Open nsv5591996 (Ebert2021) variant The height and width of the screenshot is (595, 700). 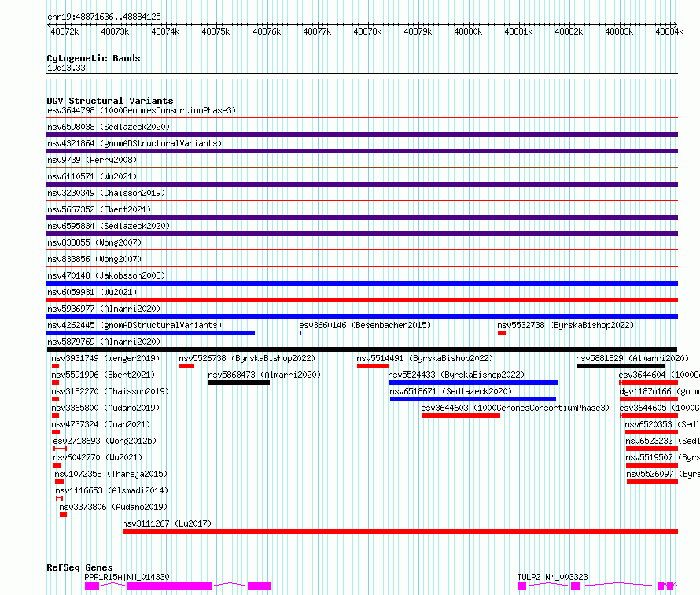coord(103,375)
